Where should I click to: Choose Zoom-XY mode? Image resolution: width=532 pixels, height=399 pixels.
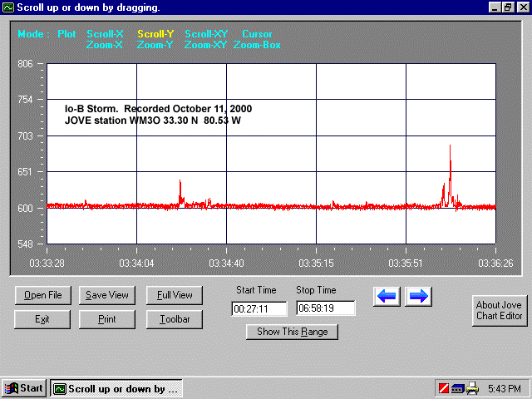coord(204,45)
